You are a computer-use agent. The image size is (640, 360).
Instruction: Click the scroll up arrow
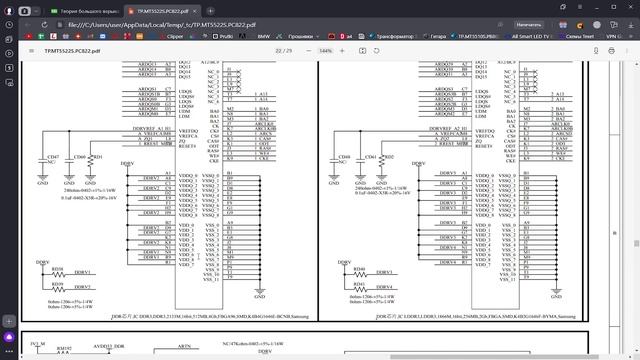coord(636,64)
